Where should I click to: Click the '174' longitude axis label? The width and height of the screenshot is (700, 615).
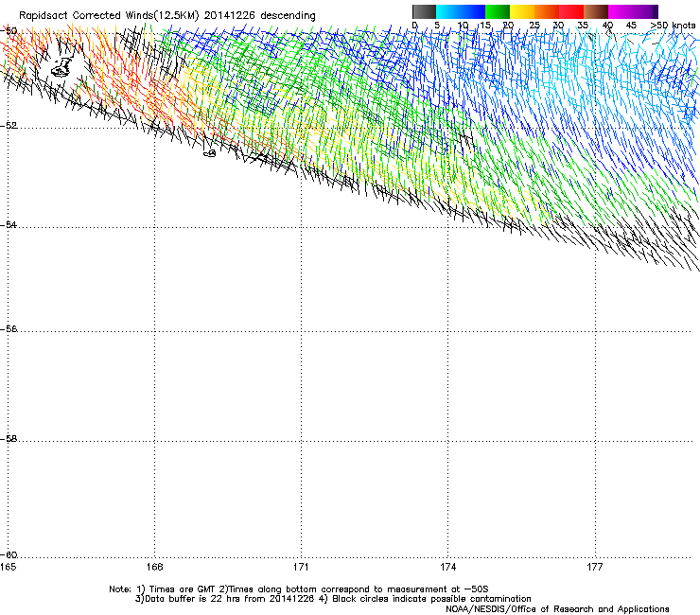click(447, 567)
